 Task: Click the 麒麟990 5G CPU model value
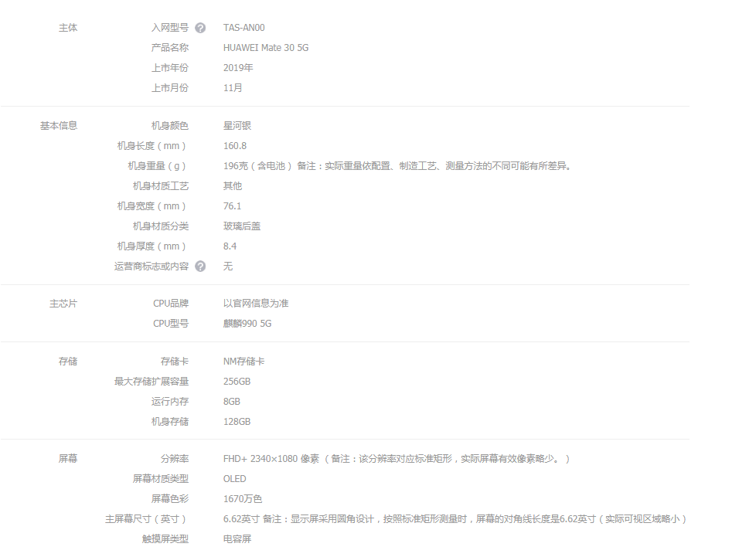click(x=247, y=324)
